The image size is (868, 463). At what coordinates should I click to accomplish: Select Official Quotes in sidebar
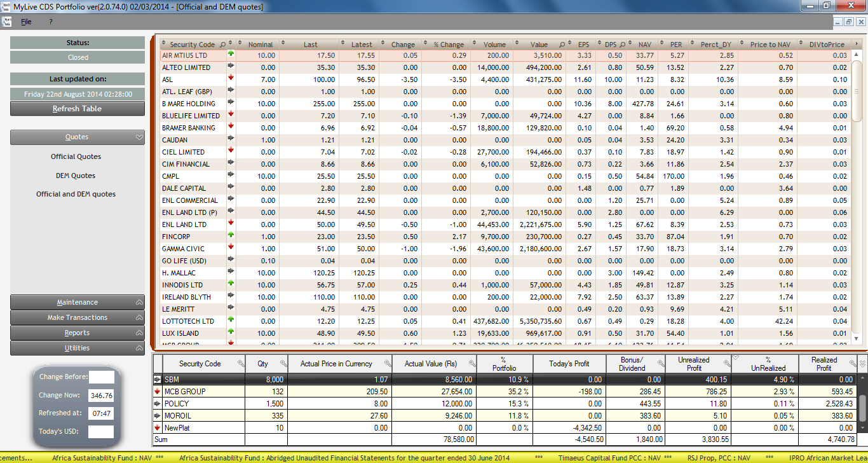point(76,156)
